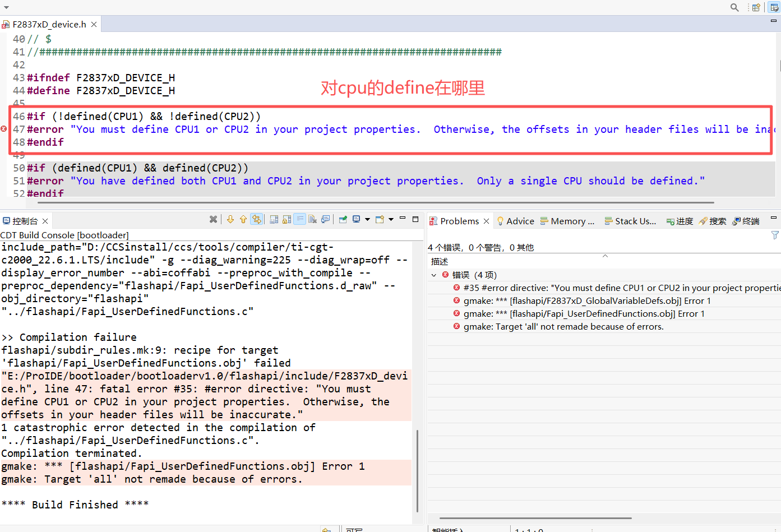
Task: Go to previous error with up arrow
Action: coord(243,219)
